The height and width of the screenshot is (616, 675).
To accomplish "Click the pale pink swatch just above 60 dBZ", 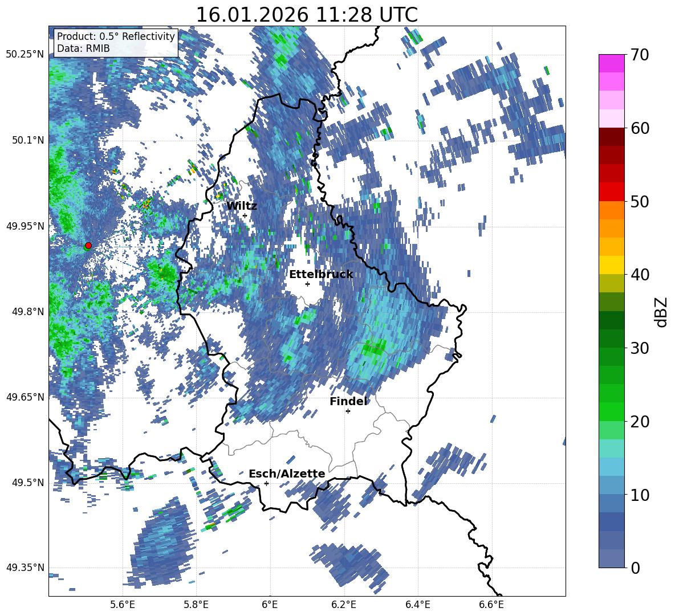I will (x=611, y=119).
